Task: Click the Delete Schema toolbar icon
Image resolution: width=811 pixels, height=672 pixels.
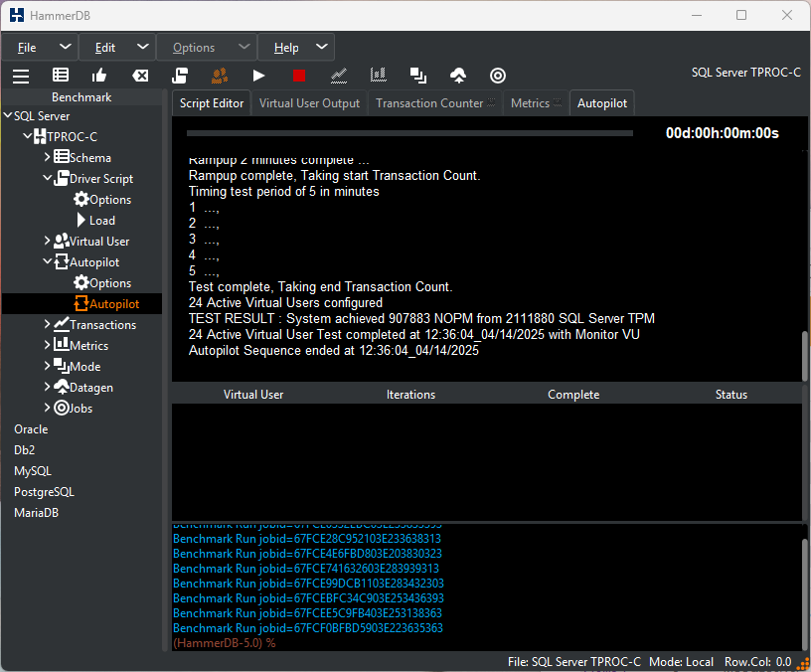Action: pos(140,76)
